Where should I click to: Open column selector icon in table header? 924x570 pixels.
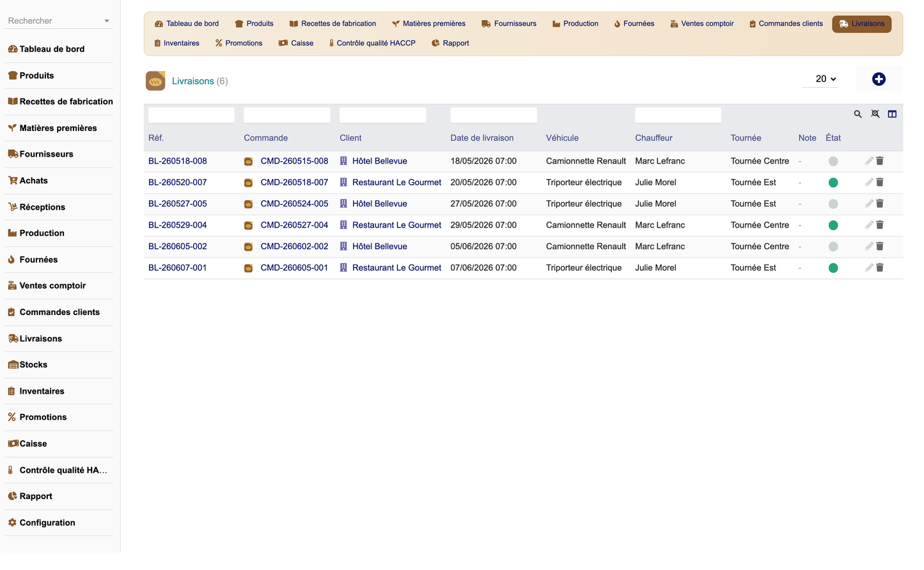click(892, 114)
